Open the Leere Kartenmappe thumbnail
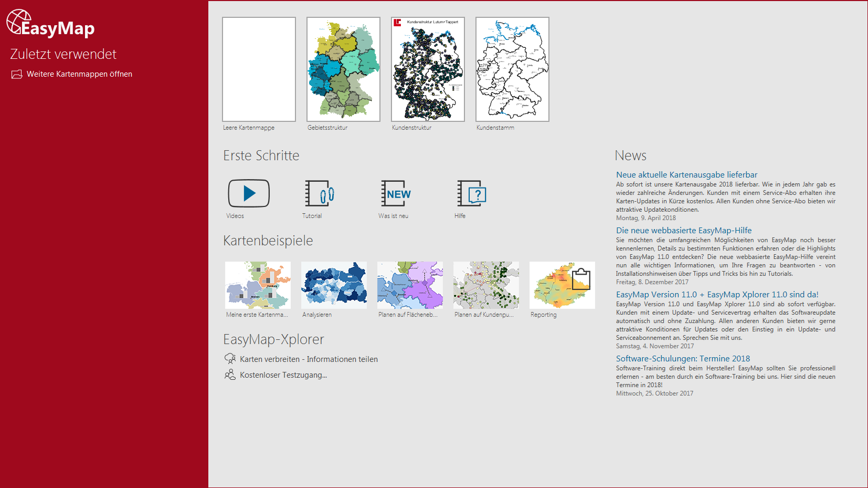This screenshot has height=488, width=868. (x=259, y=69)
